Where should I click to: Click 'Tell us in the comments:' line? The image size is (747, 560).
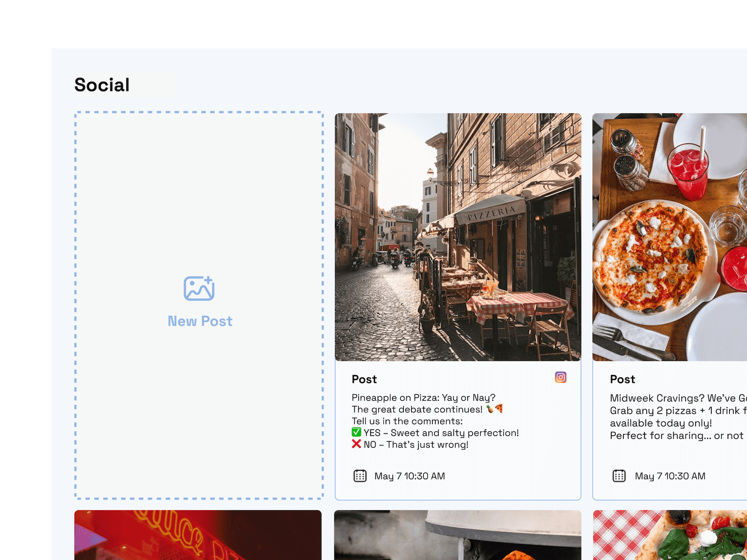407,421
